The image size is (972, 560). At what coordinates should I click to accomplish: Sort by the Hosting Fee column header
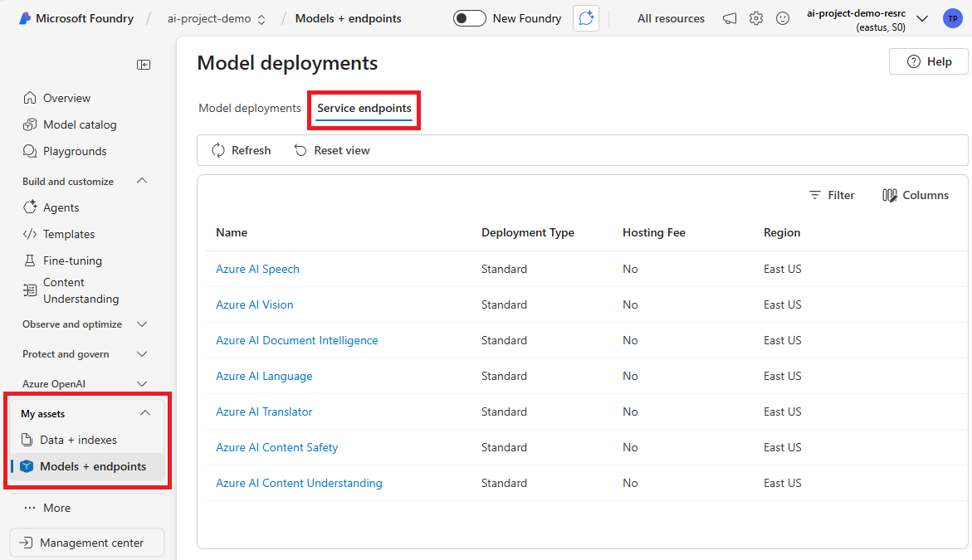654,233
